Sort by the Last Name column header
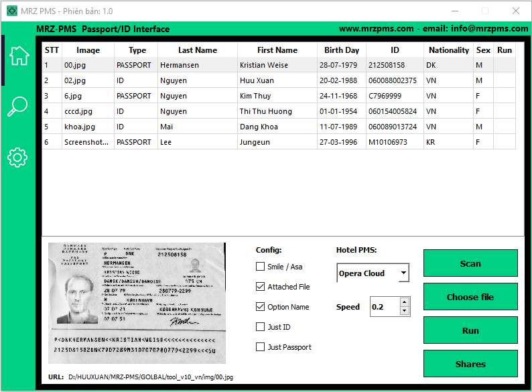 pos(197,50)
